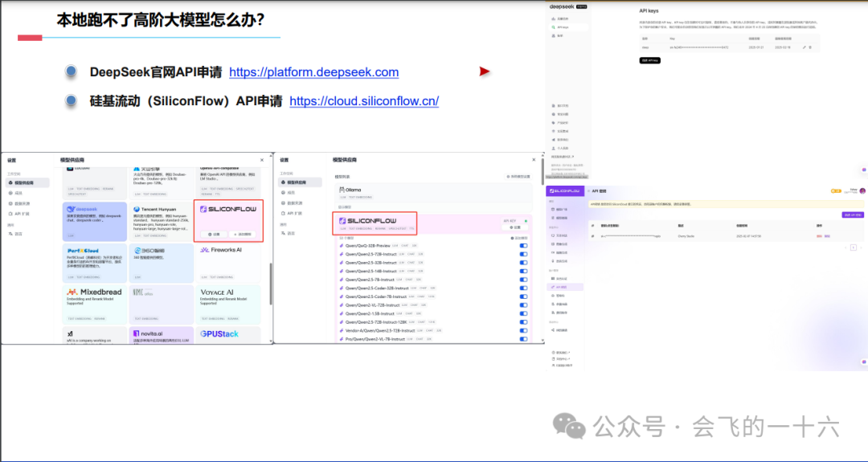Click the novita.ai logo icon
The image size is (868, 462).
[x=136, y=333]
